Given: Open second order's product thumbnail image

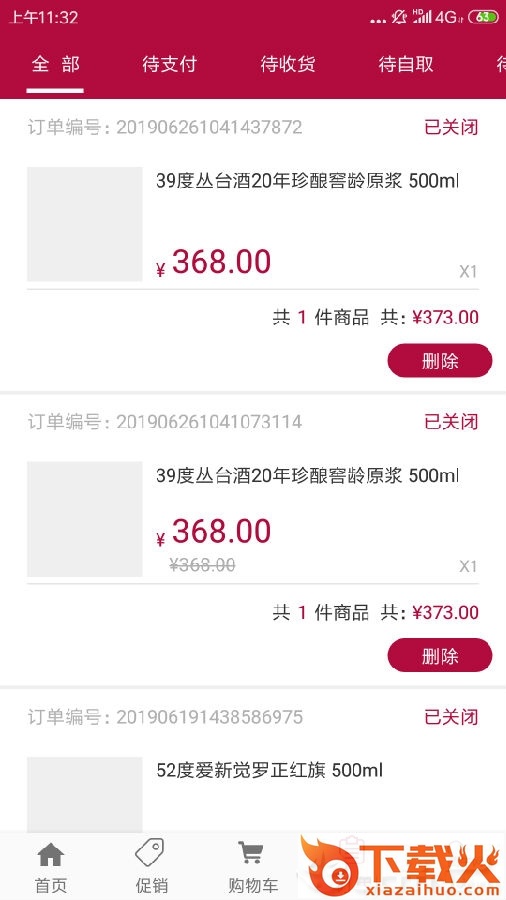Looking at the screenshot, I should [84, 519].
